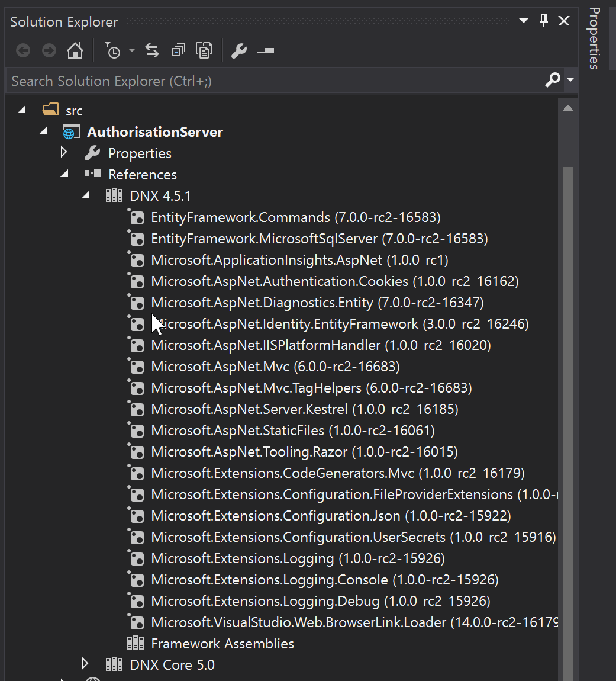Sync with Active Document
This screenshot has height=681, width=616.
[152, 51]
